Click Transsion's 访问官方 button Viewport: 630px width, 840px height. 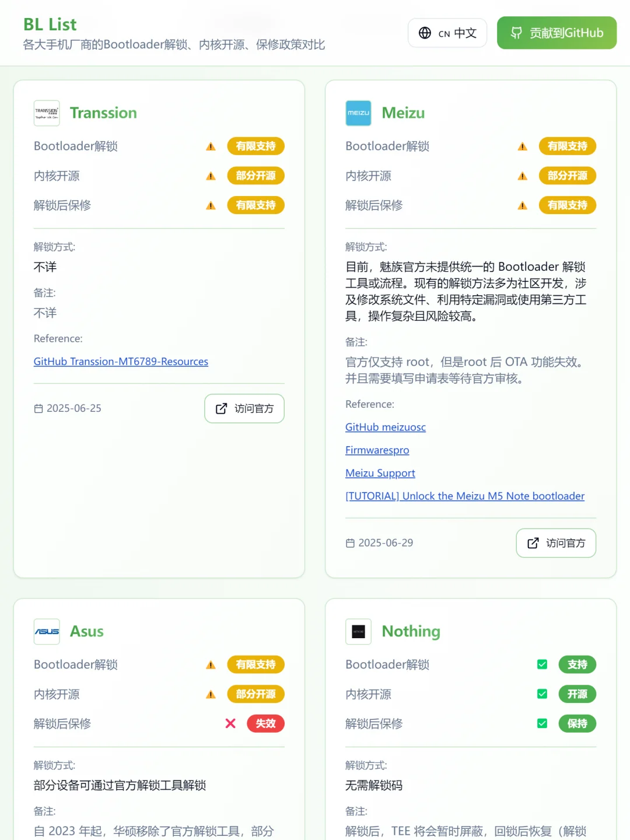(x=244, y=408)
